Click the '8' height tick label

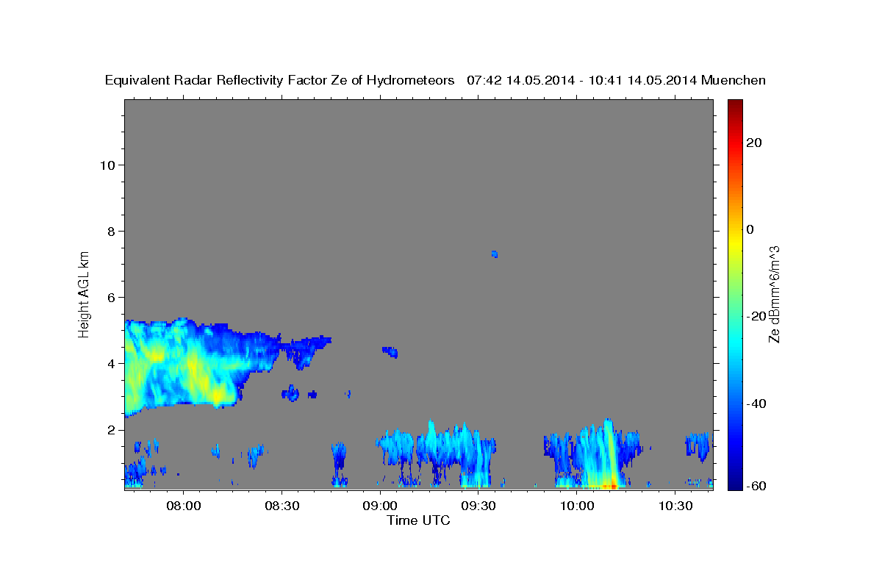(112, 232)
